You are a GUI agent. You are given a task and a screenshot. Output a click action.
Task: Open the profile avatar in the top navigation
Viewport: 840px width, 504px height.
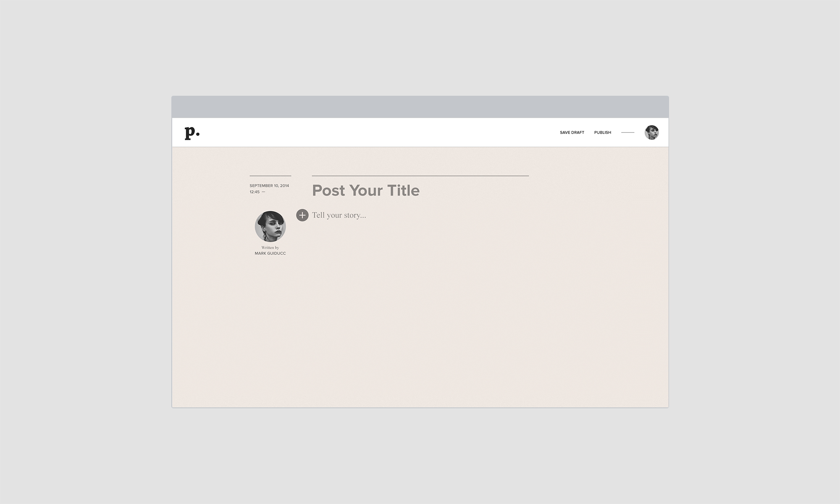pos(651,132)
